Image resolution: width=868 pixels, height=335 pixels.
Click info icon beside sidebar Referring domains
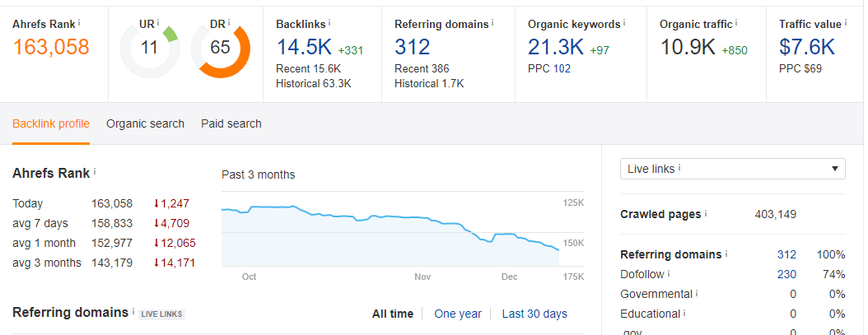coord(726,254)
